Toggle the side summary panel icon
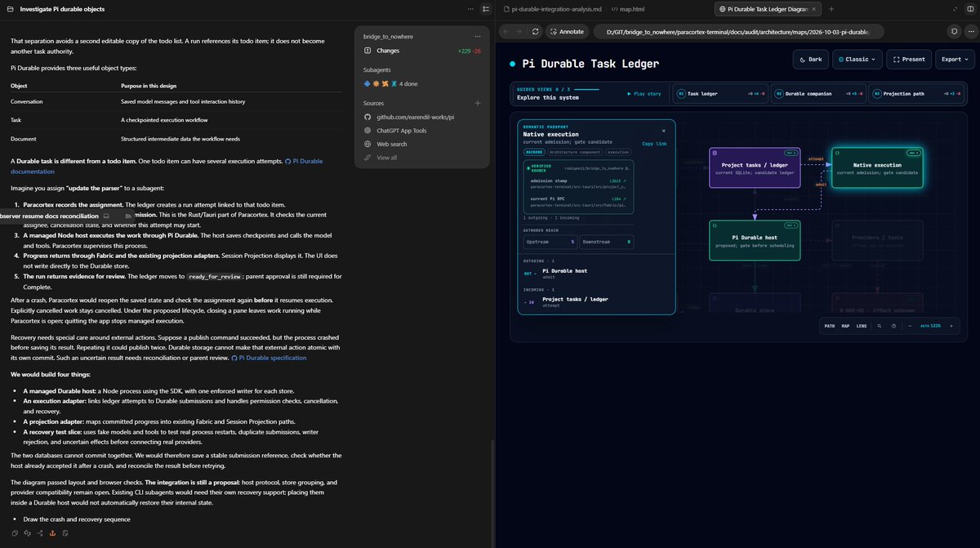 point(485,8)
